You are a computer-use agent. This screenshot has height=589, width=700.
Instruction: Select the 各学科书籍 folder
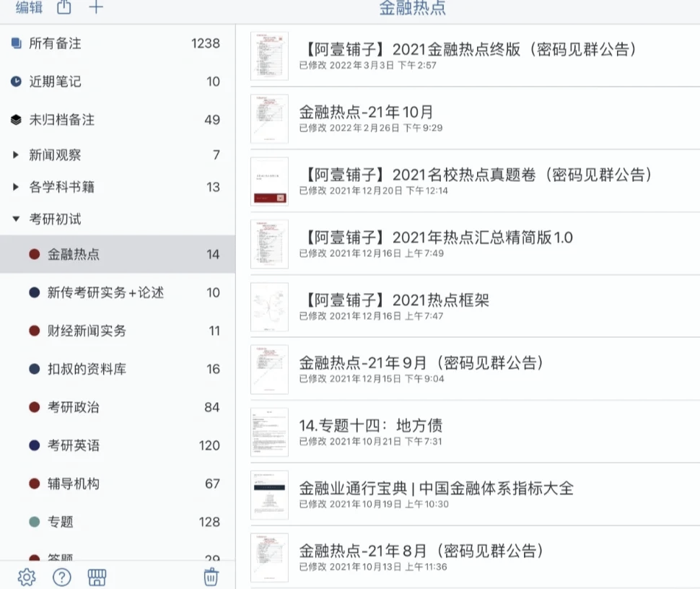click(x=118, y=187)
